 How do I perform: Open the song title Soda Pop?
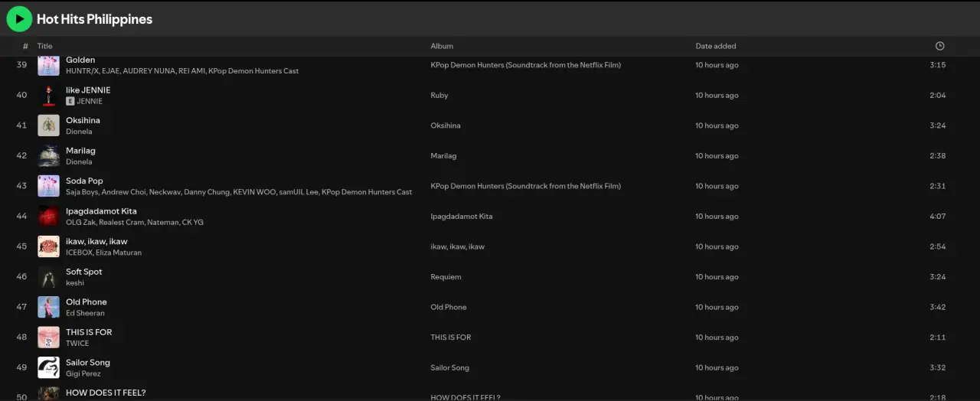[x=84, y=181]
